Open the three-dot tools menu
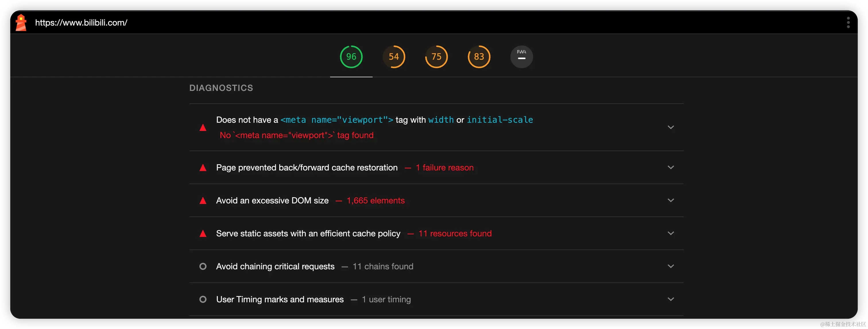This screenshot has height=329, width=868. coord(848,23)
